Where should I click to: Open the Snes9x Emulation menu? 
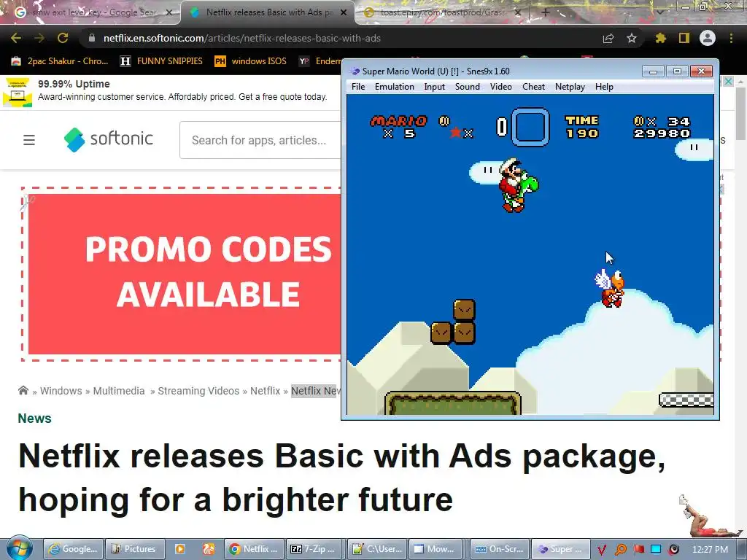(394, 87)
